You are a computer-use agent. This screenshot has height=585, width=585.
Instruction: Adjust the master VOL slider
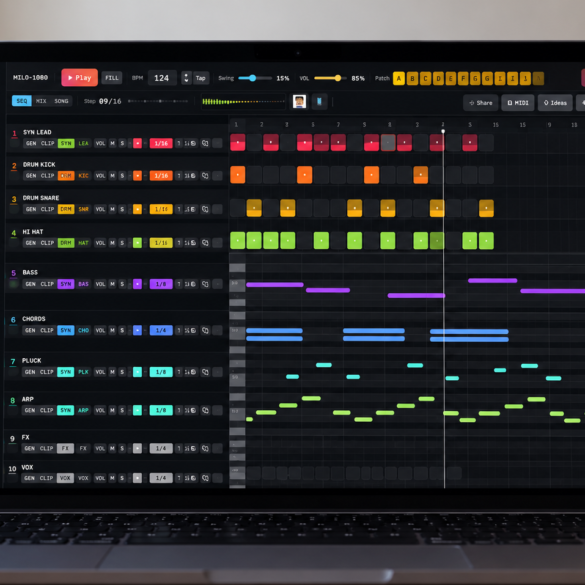330,78
